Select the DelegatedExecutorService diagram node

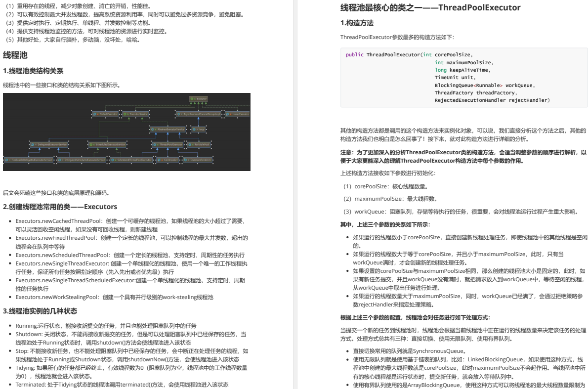tap(49, 144)
